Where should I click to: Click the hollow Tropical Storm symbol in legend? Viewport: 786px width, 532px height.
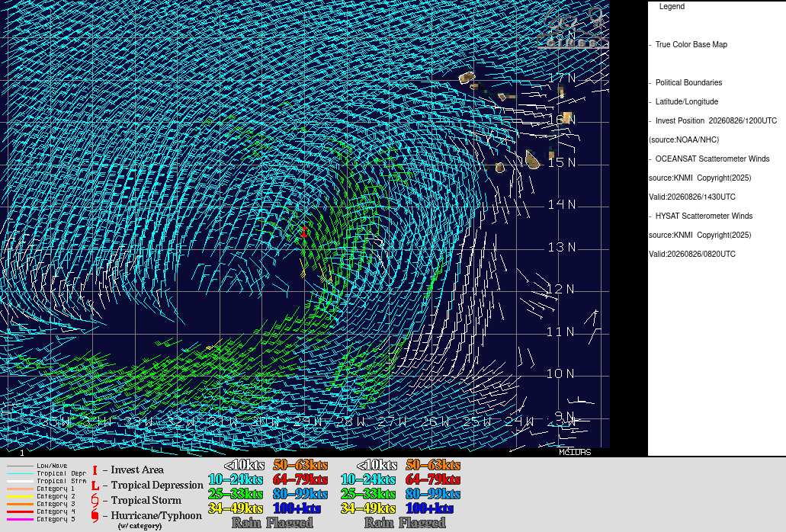(95, 500)
